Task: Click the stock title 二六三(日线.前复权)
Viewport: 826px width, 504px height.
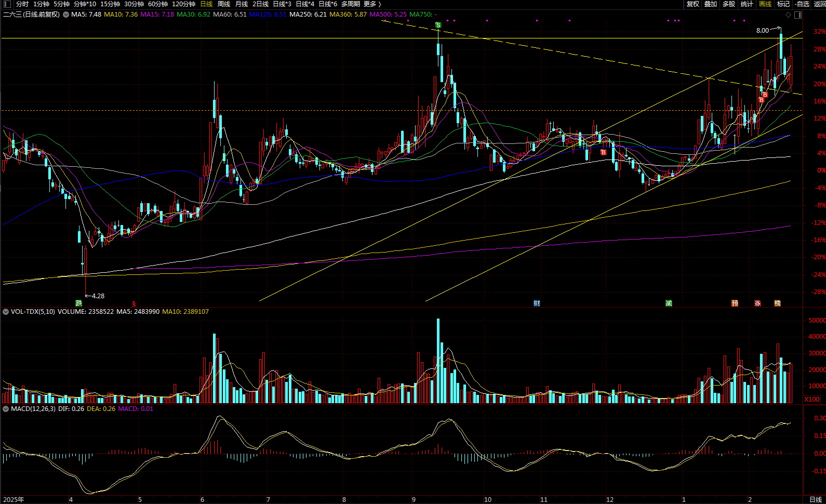Action: tap(32, 15)
